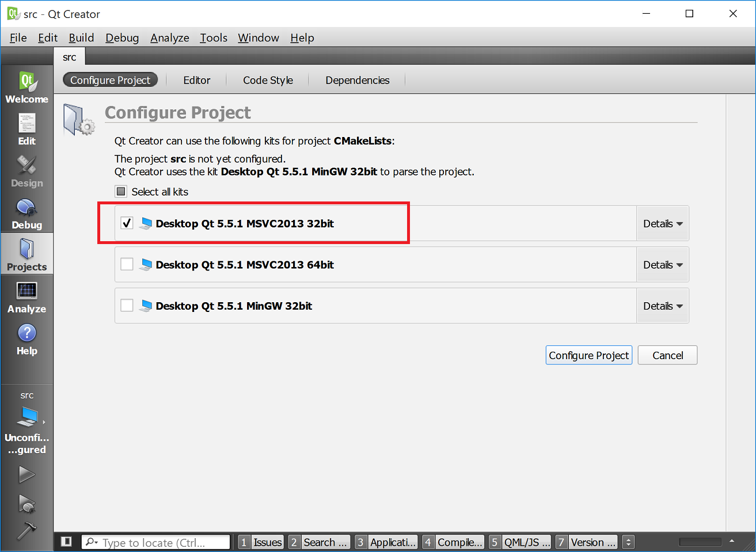Click the Desktop Qt 5.5.1 MSVC2013 32bit label
The height and width of the screenshot is (552, 756).
245,223
